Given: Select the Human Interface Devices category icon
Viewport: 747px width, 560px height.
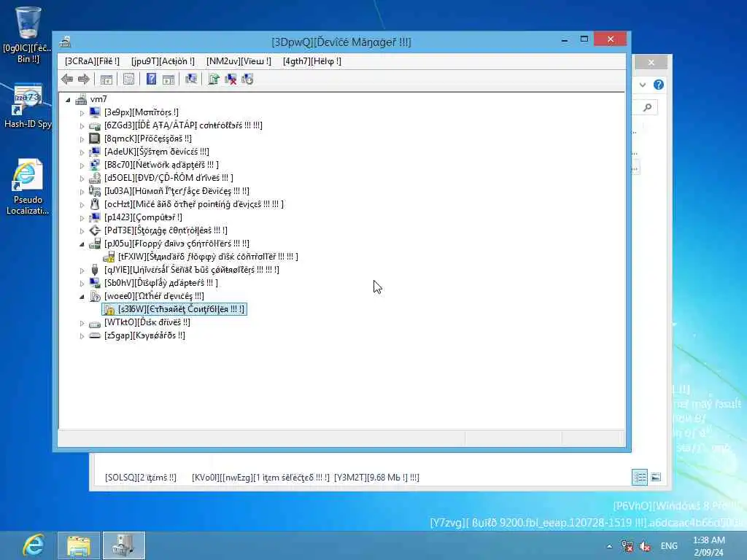Looking at the screenshot, I should pos(95,191).
